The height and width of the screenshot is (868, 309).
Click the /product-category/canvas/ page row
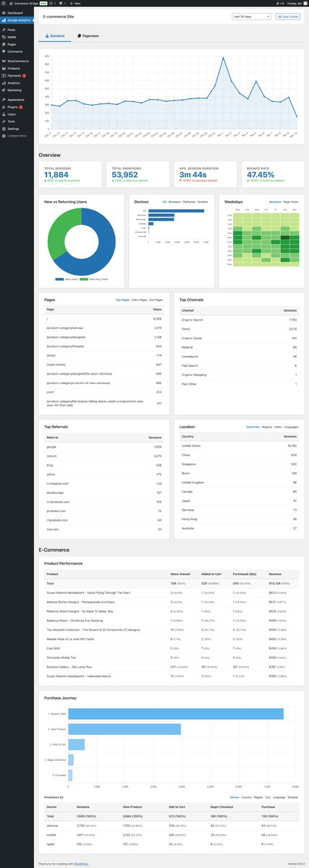103,328
